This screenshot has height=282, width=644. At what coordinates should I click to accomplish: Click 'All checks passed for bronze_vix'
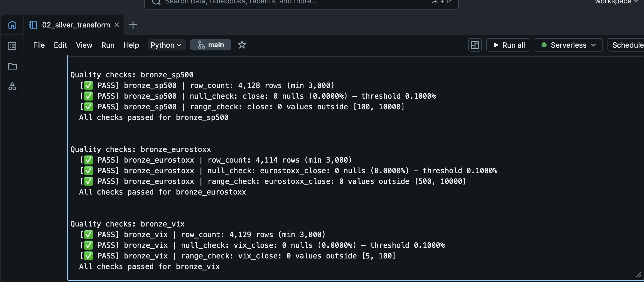tap(150, 267)
